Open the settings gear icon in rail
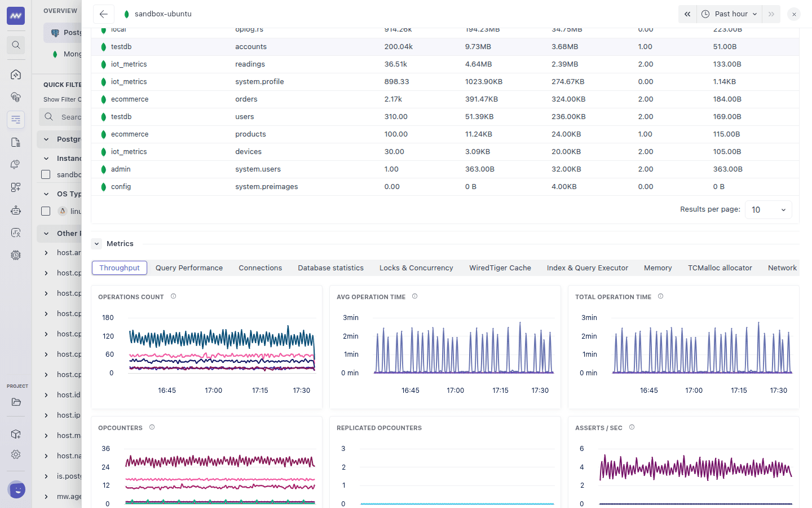The height and width of the screenshot is (508, 812). [16, 454]
